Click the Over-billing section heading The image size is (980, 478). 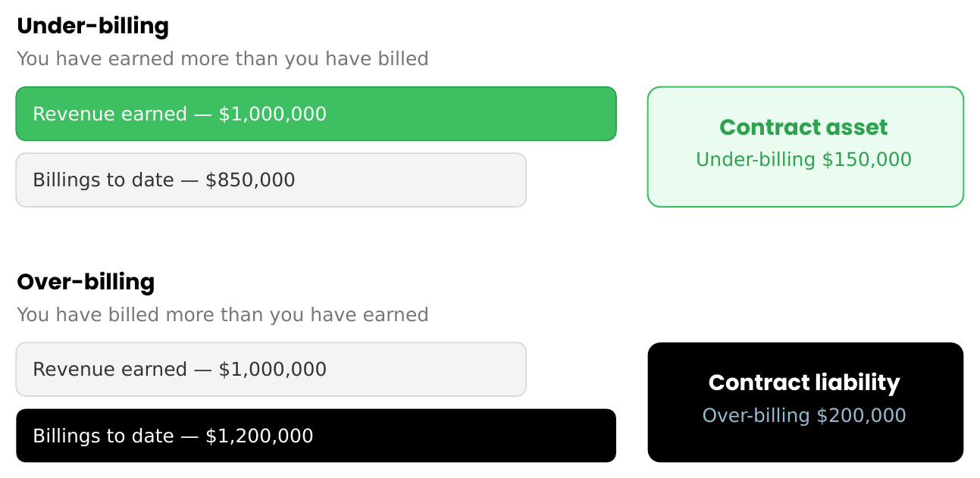pyautogui.click(x=86, y=282)
